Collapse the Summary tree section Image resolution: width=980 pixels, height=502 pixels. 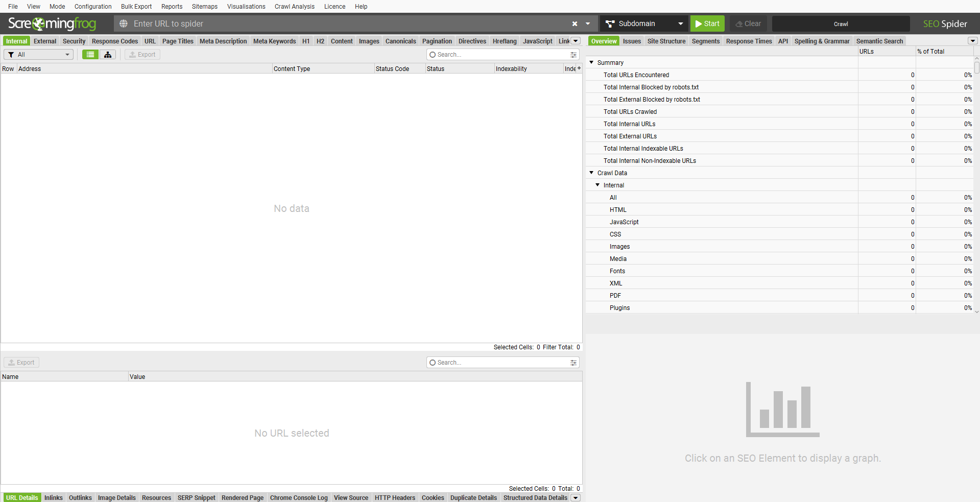pos(591,62)
